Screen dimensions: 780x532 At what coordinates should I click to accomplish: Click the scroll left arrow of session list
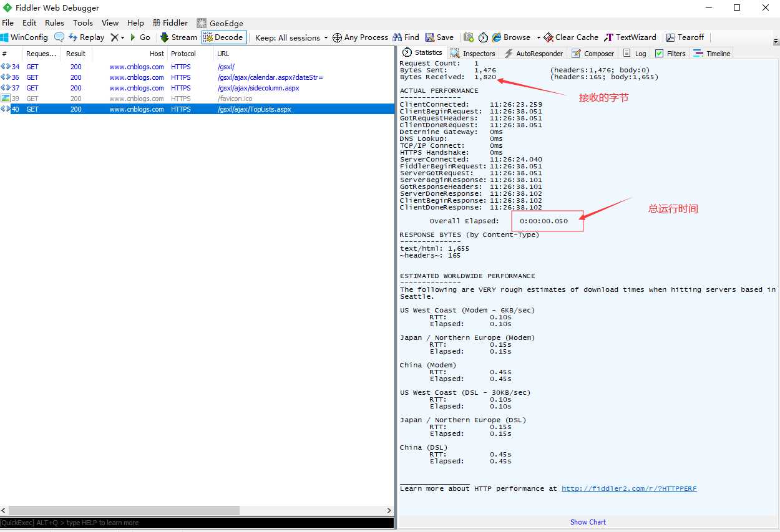point(4,510)
